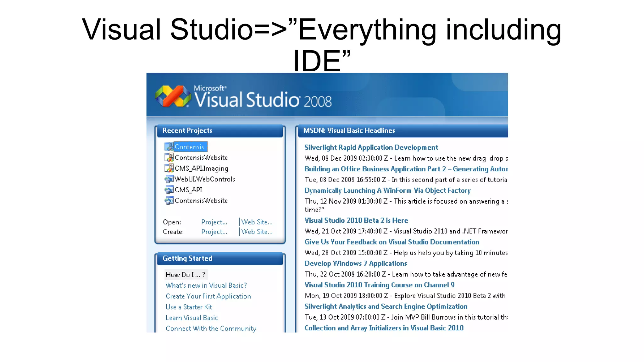This screenshot has height=362, width=644.
Task: Click the WebUI.WebControls VB project icon
Action: coord(169,179)
